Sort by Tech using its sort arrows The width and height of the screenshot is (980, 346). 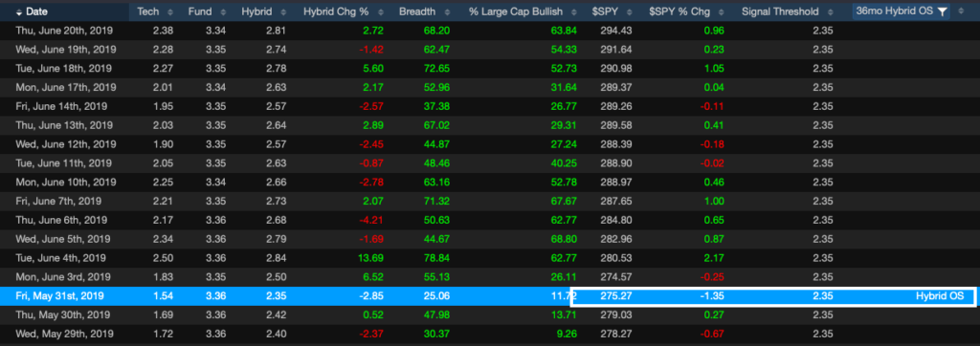pos(171,11)
